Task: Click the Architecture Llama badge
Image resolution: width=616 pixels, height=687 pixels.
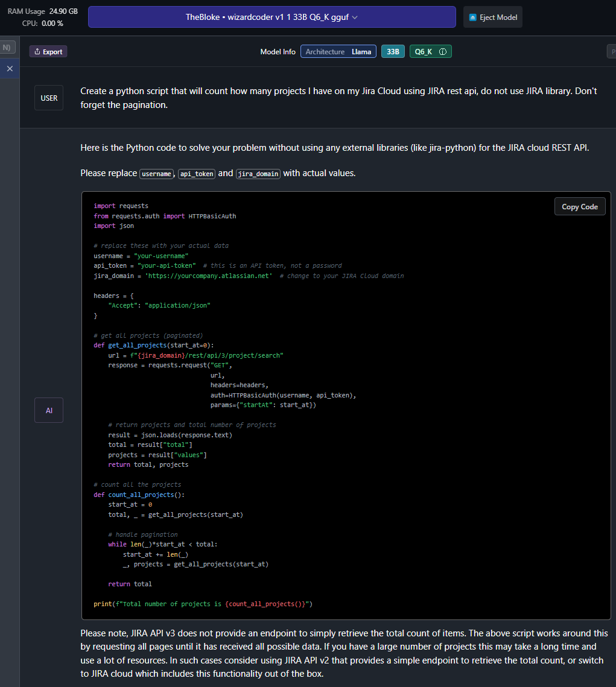Action: click(x=338, y=52)
